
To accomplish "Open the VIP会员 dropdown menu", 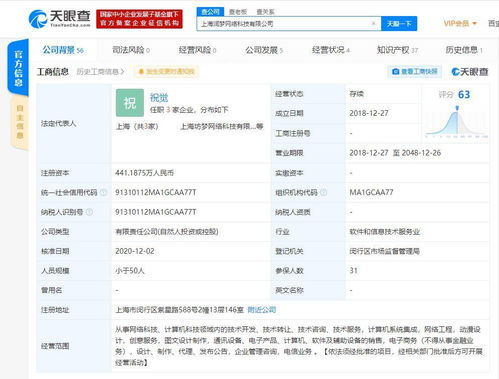I will click(460, 24).
